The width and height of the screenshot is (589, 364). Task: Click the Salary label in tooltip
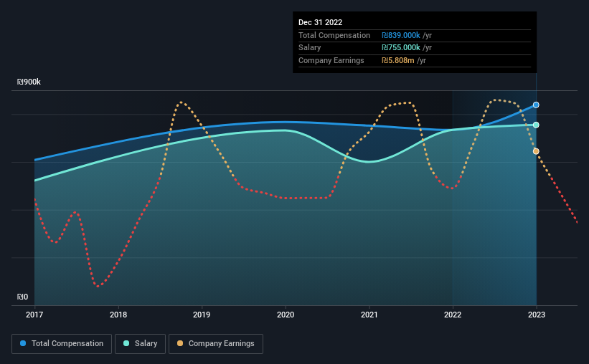tap(309, 48)
